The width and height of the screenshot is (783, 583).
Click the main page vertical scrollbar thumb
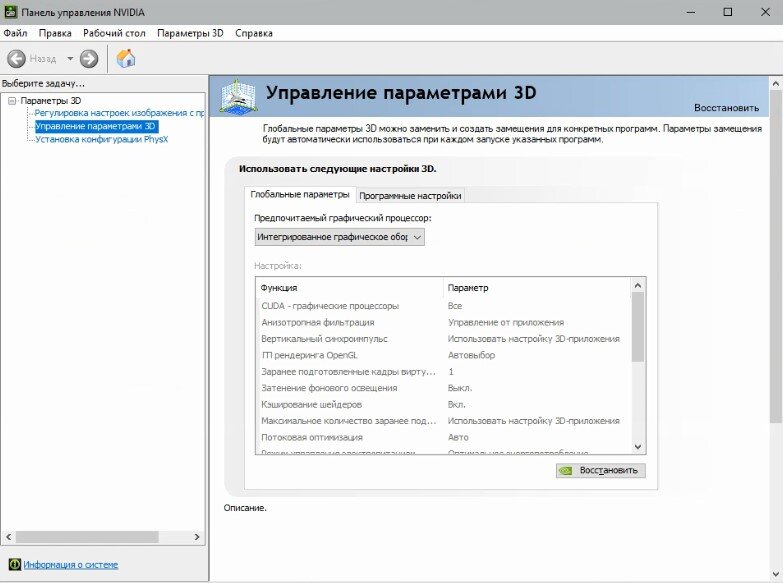776,256
